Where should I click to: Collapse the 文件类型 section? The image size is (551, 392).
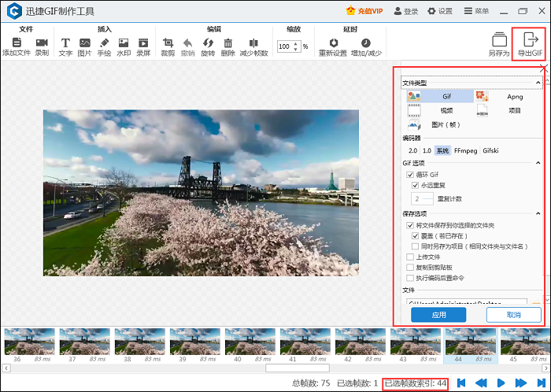coord(536,83)
